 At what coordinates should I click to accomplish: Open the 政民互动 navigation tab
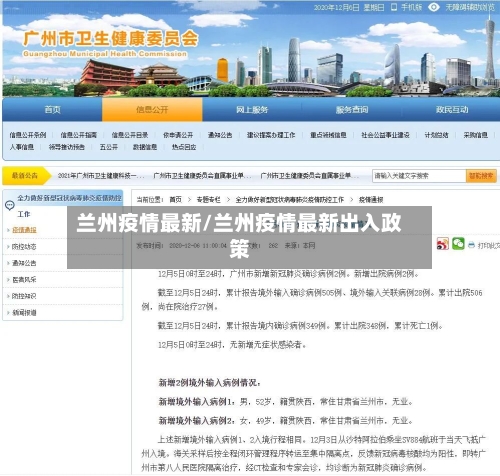[452, 109]
